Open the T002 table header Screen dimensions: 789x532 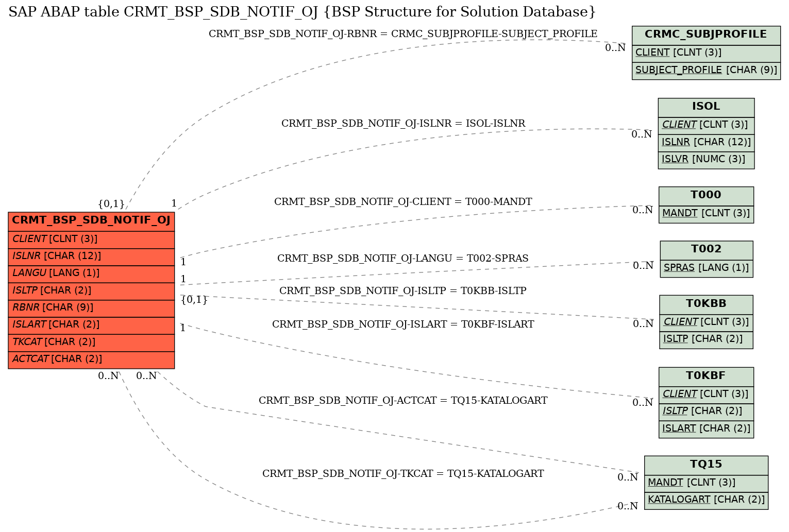point(707,250)
